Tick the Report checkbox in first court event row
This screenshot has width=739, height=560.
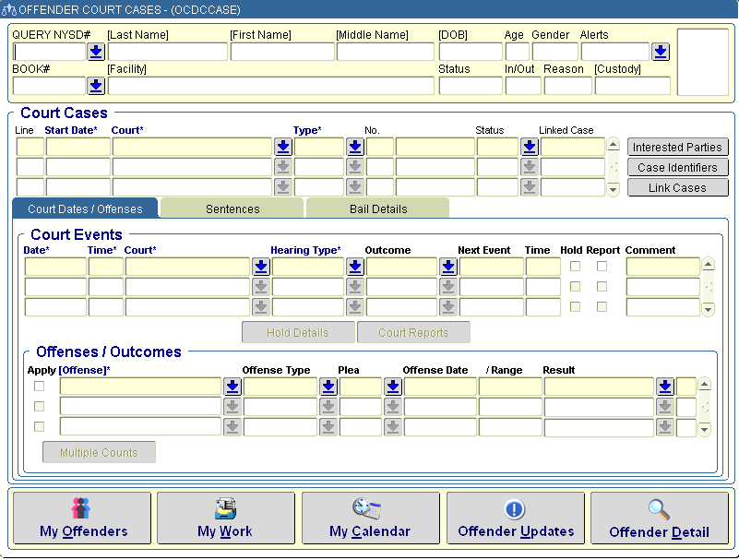coord(602,267)
